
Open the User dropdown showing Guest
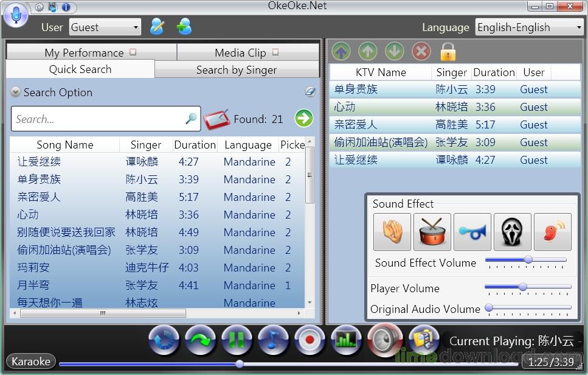pos(105,27)
